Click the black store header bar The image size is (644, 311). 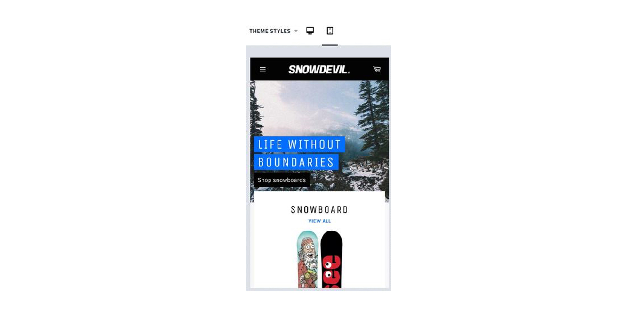click(319, 69)
